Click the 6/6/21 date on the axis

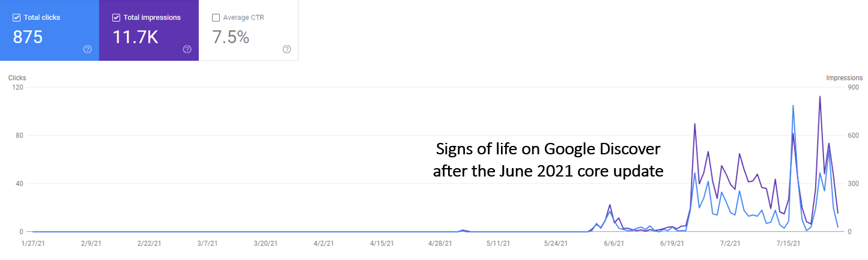coord(613,244)
